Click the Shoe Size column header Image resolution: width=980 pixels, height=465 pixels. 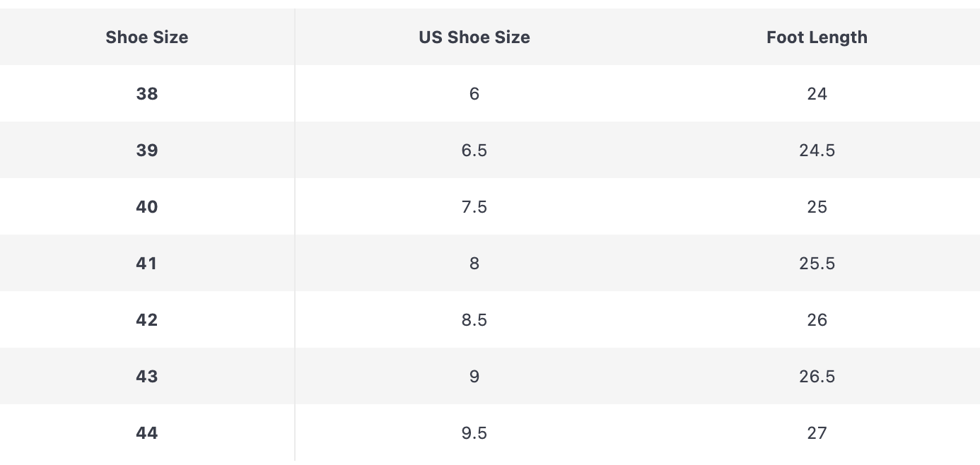pyautogui.click(x=147, y=37)
